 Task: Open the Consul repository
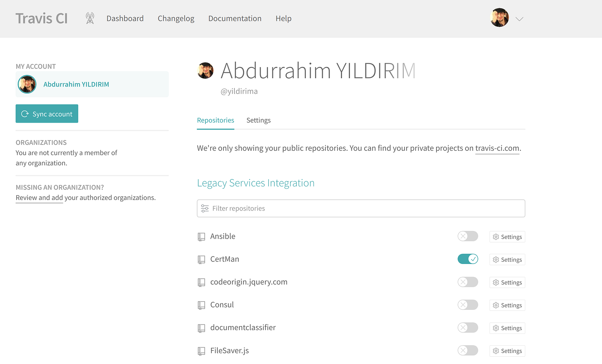coord(222,305)
